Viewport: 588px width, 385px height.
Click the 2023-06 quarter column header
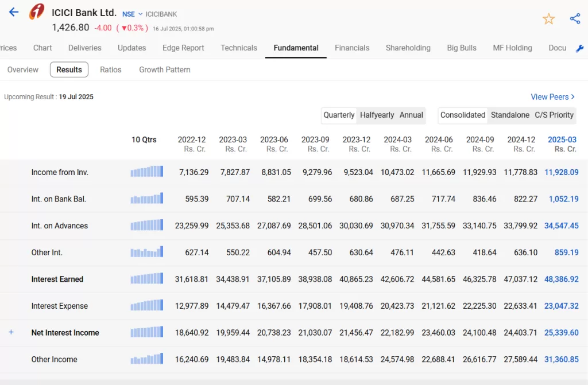click(x=274, y=145)
